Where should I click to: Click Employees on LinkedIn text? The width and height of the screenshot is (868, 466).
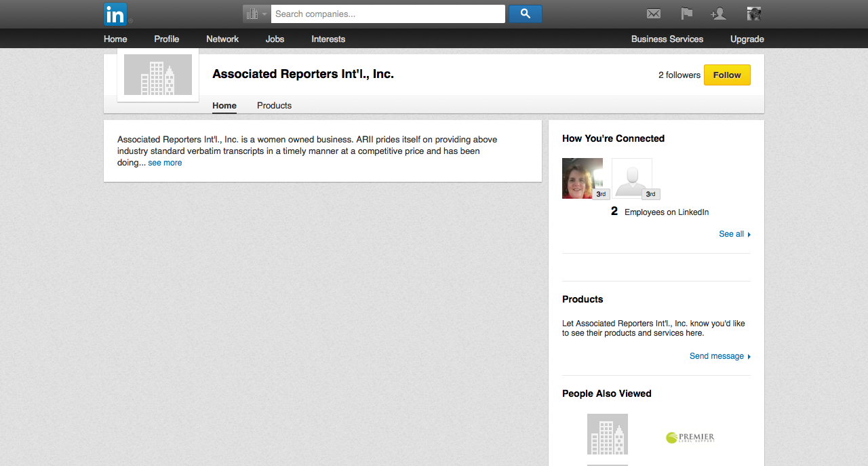pos(667,212)
